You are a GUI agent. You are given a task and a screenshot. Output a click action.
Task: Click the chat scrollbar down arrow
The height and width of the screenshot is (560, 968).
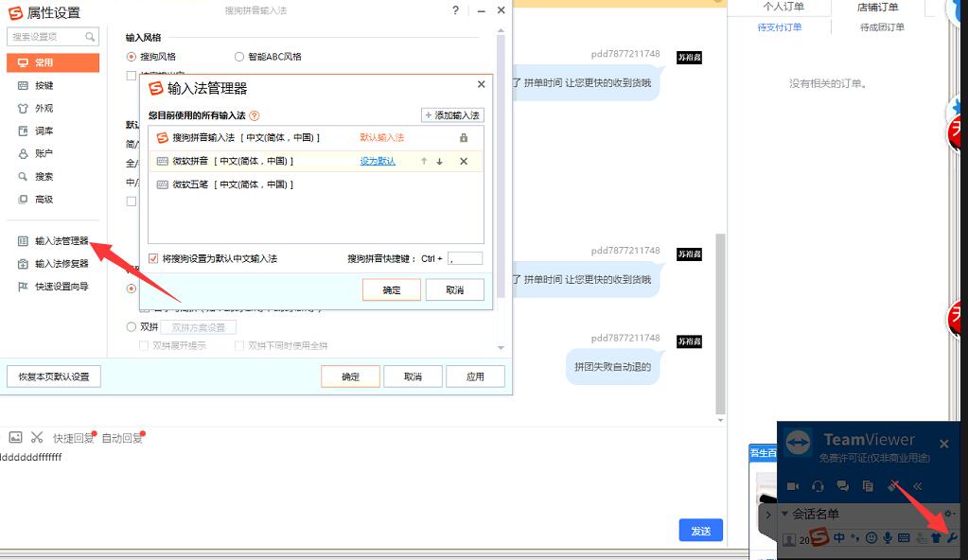720,420
